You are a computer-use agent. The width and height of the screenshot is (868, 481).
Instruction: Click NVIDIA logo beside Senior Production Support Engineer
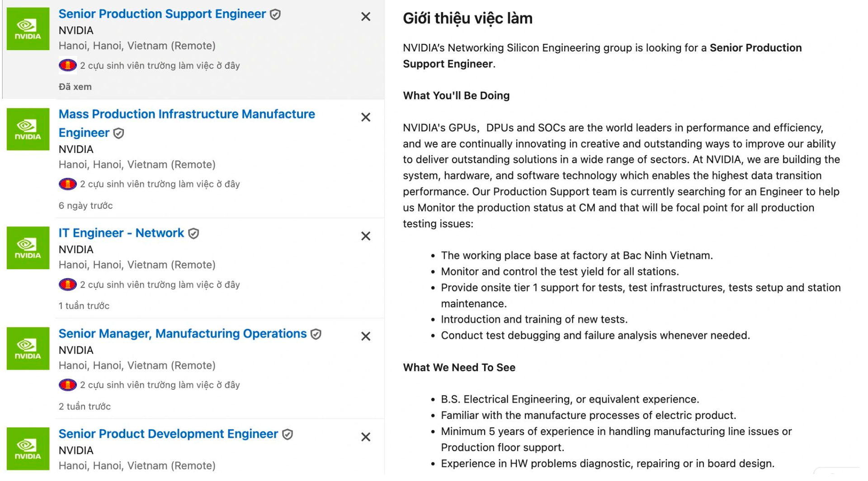tap(28, 29)
